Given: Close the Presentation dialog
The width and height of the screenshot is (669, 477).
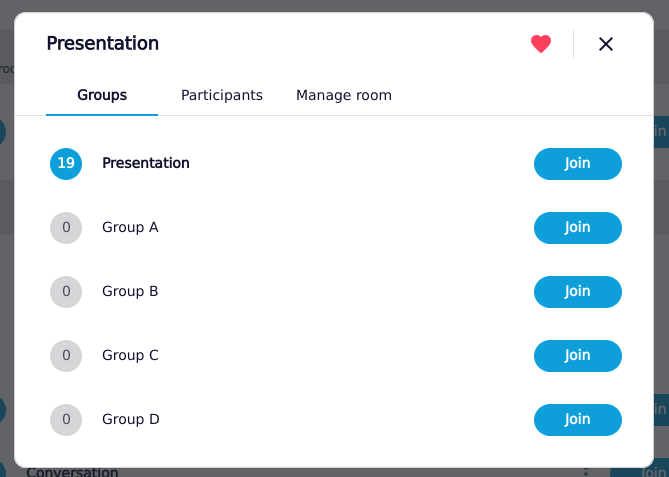Looking at the screenshot, I should pos(605,44).
